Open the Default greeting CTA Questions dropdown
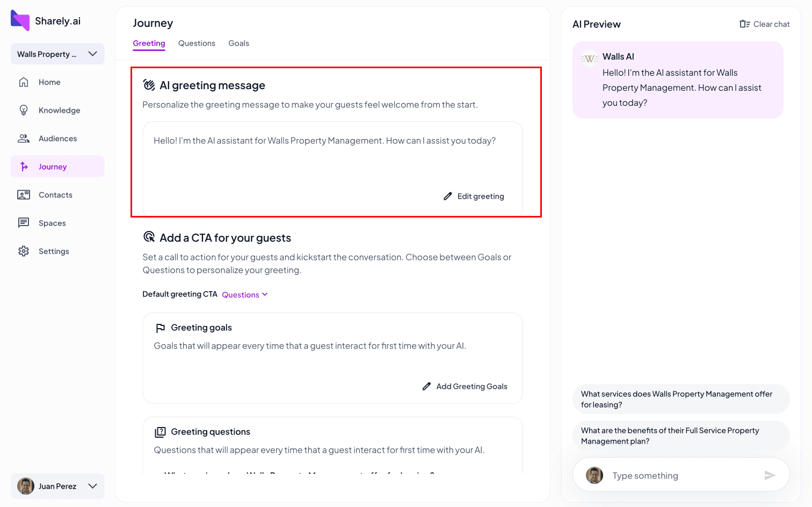The image size is (812, 507). coord(245,294)
